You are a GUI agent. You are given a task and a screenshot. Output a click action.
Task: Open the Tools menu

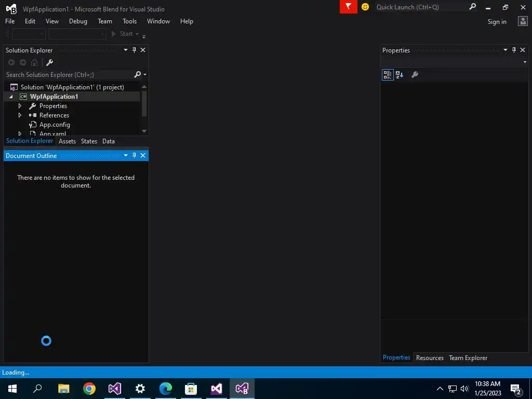(x=129, y=21)
